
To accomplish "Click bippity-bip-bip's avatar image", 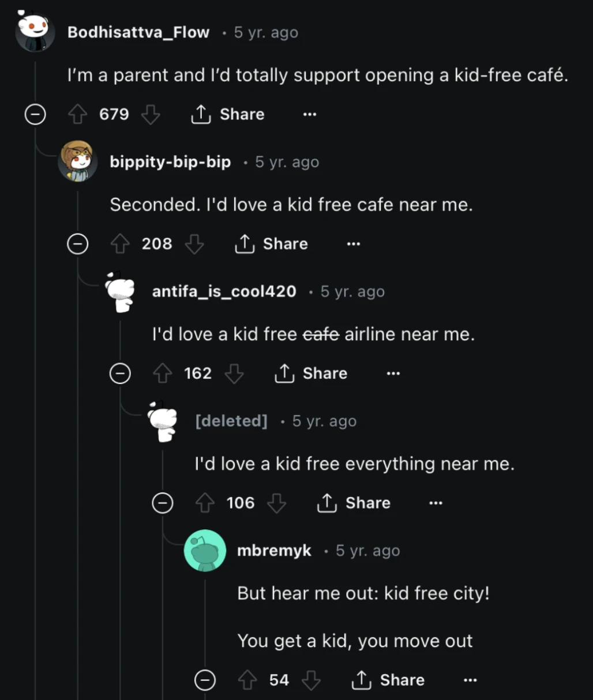I will coord(77,161).
